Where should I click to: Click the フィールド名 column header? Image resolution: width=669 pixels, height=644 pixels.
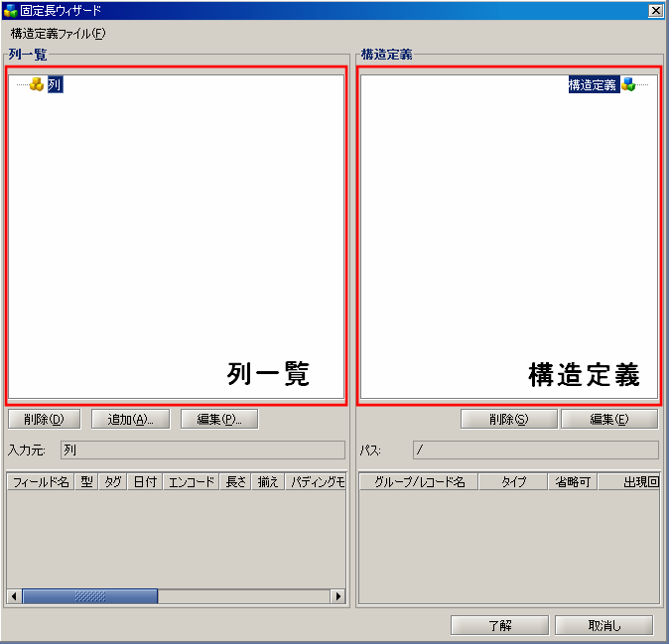coord(41,482)
